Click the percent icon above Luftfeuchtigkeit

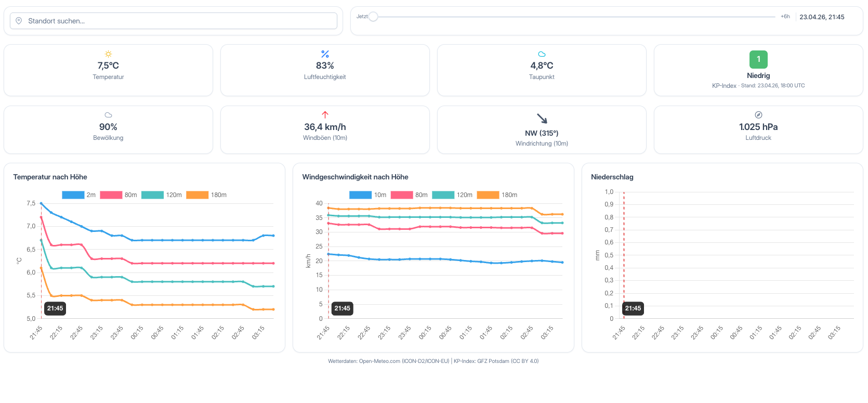pyautogui.click(x=325, y=54)
